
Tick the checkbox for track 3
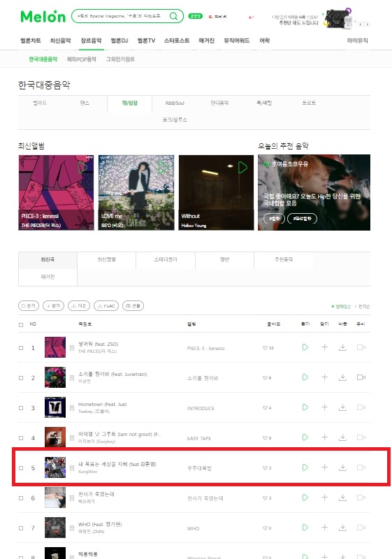[x=21, y=408]
